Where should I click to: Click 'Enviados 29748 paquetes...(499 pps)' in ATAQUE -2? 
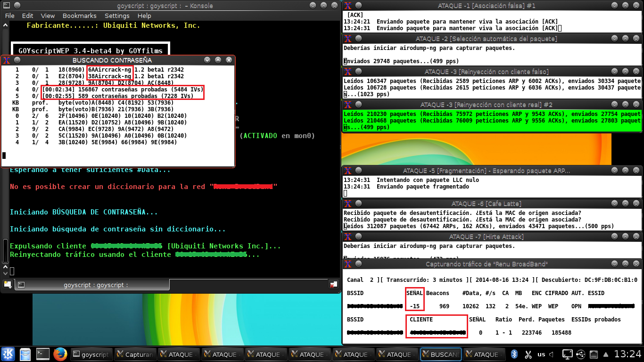coord(401,61)
